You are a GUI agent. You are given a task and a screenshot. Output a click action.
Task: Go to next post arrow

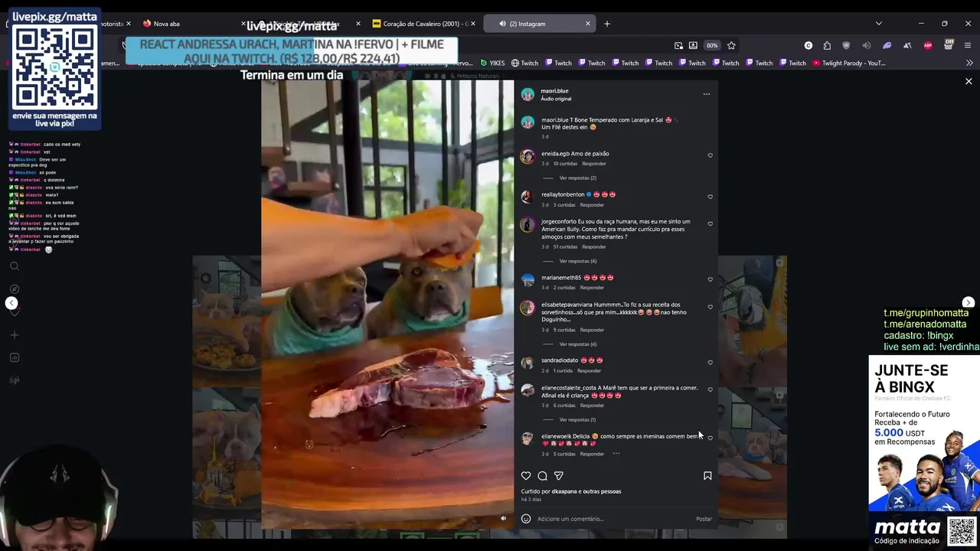[x=969, y=302]
